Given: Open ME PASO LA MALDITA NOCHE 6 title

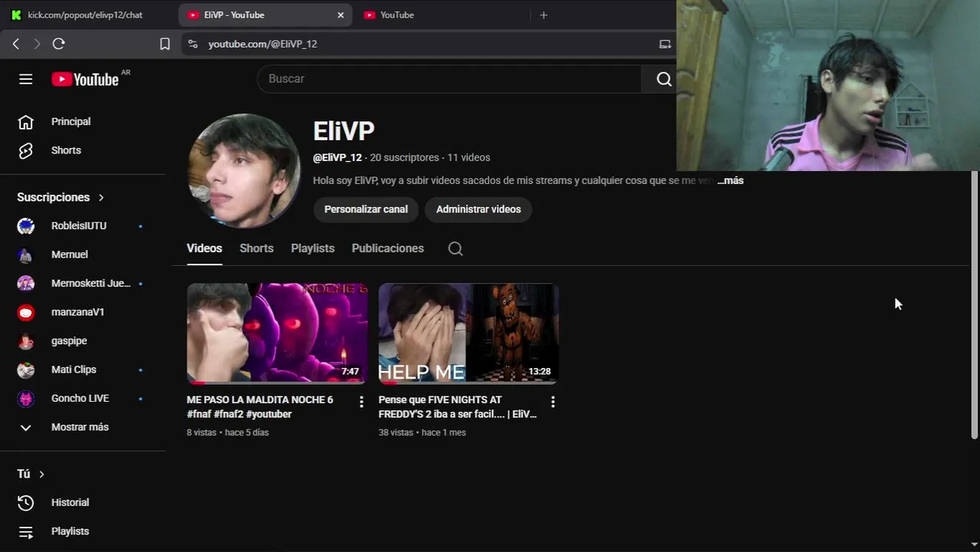Looking at the screenshot, I should tap(260, 407).
